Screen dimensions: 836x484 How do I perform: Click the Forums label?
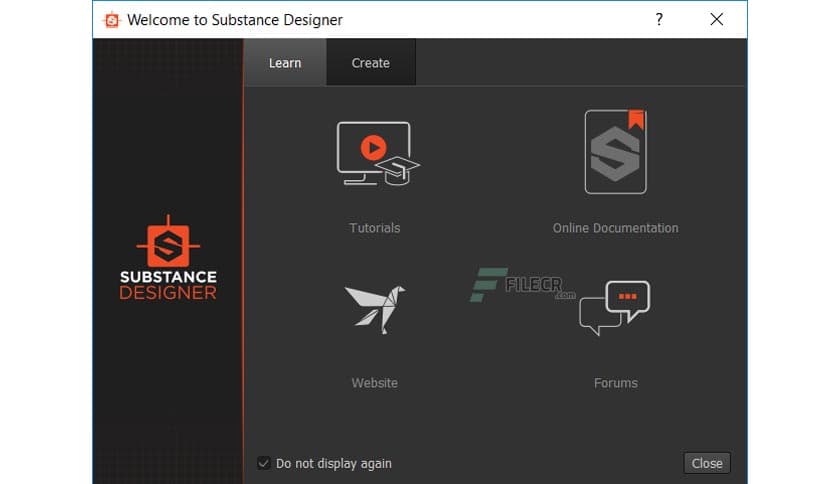[x=616, y=383]
